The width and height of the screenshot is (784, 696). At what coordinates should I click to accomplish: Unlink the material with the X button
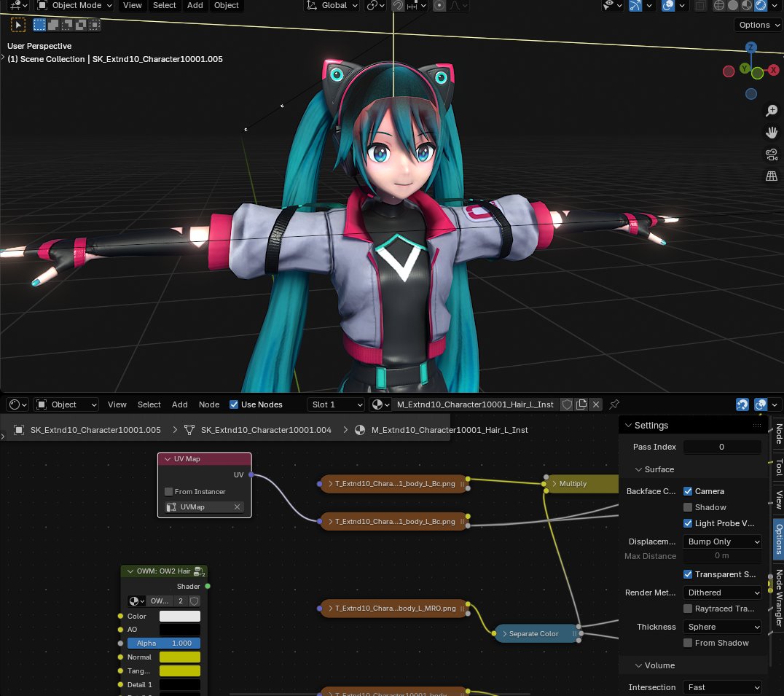pyautogui.click(x=596, y=404)
